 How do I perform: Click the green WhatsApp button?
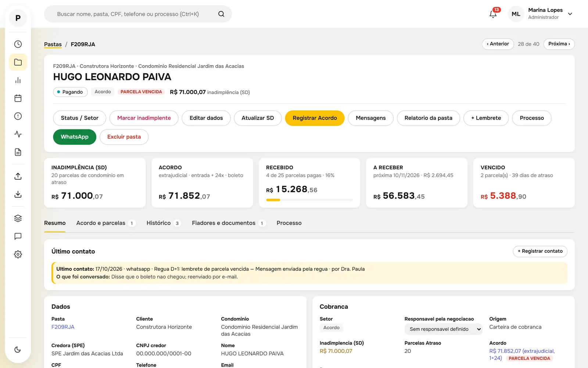[x=75, y=137]
